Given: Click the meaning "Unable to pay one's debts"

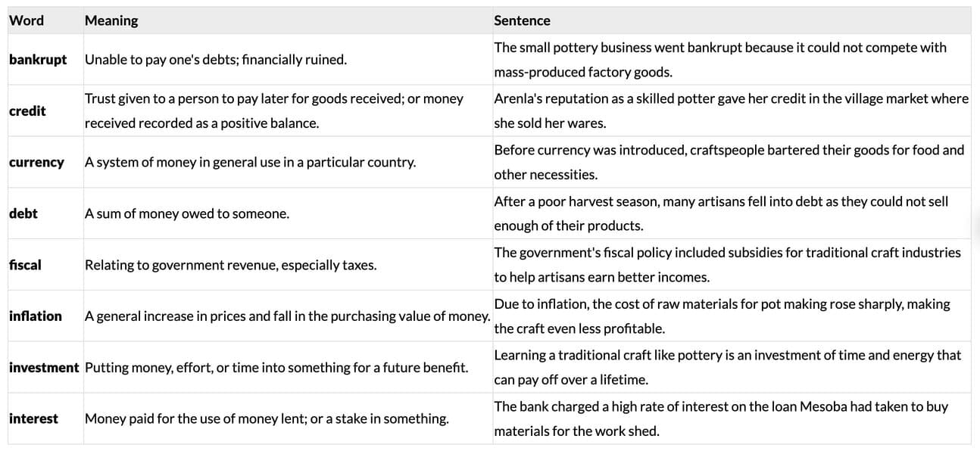Looking at the screenshot, I should click(216, 59).
